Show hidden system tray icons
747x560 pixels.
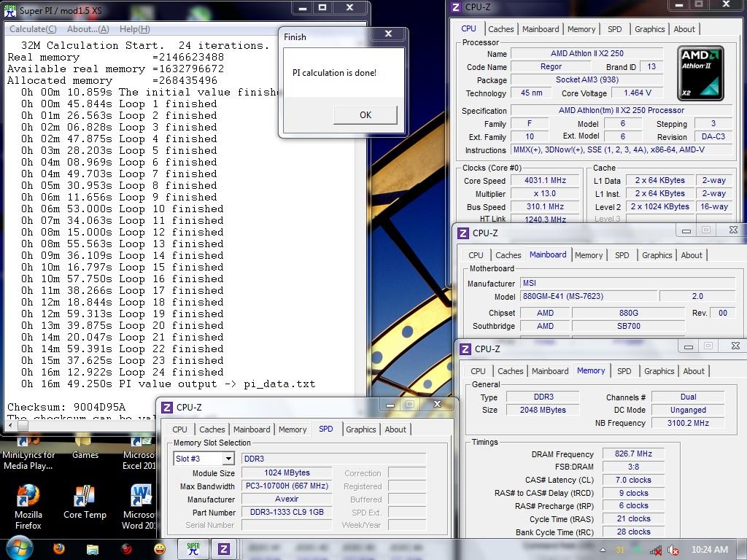coord(603,550)
